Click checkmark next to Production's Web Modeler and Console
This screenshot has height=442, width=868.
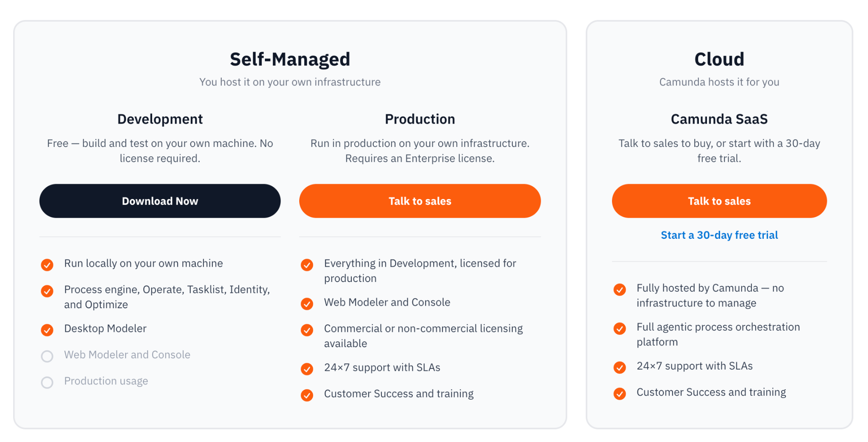[307, 304]
